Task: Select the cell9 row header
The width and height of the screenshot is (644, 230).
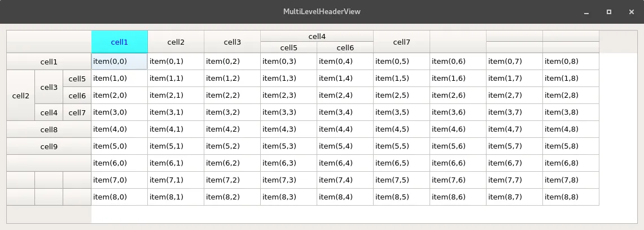Action: [x=49, y=146]
